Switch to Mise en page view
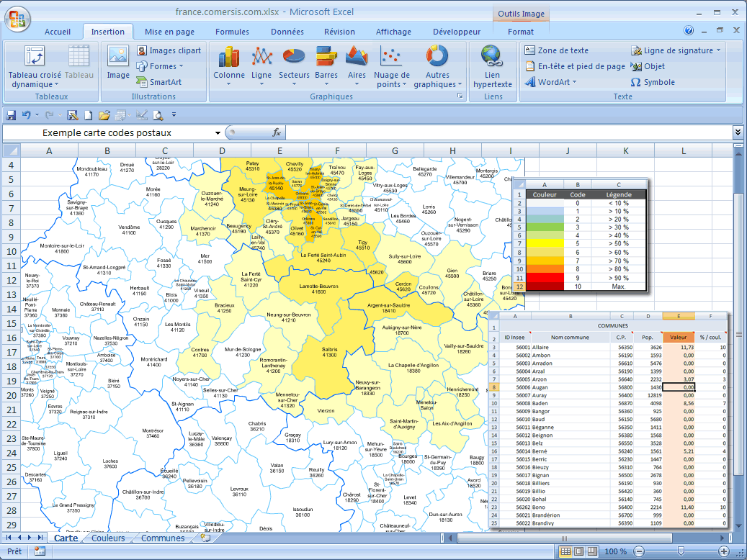The height and width of the screenshot is (560, 747). 578,551
